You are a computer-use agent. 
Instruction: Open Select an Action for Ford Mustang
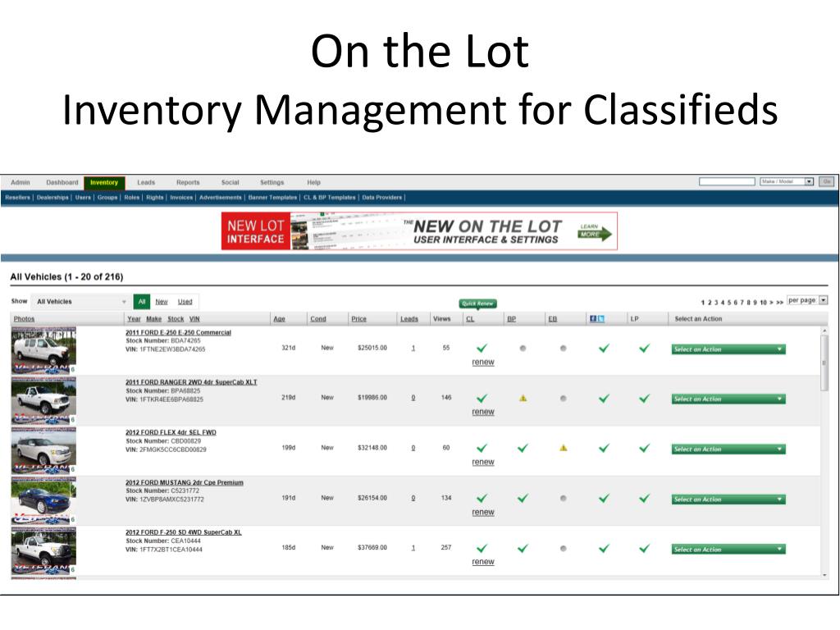[x=728, y=500]
